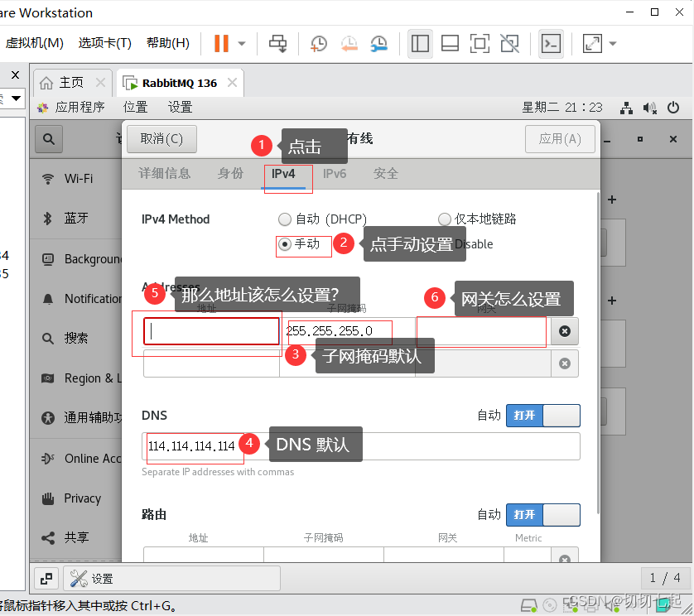The image size is (694, 616).
Task: Switch to the IPv6 tab
Action: tap(335, 174)
